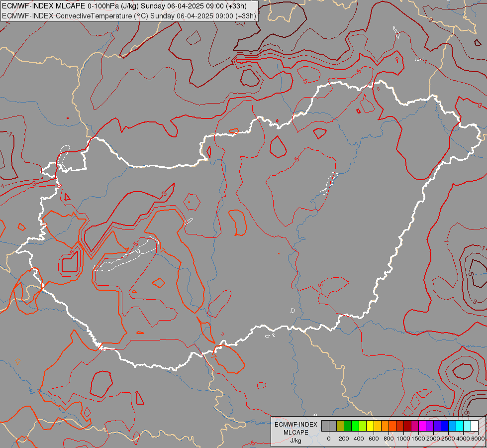This screenshot has width=487, height=448.
Task: Click the dark green legend swatch
Action: [x=348, y=426]
